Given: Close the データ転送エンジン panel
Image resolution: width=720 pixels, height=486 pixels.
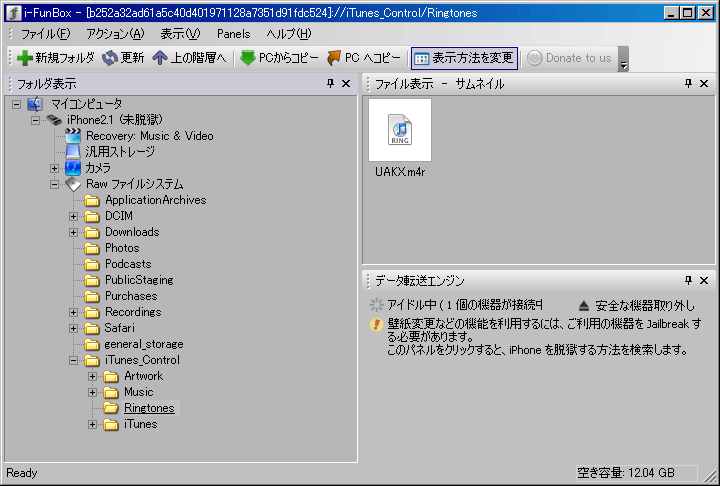Looking at the screenshot, I should click(704, 280).
